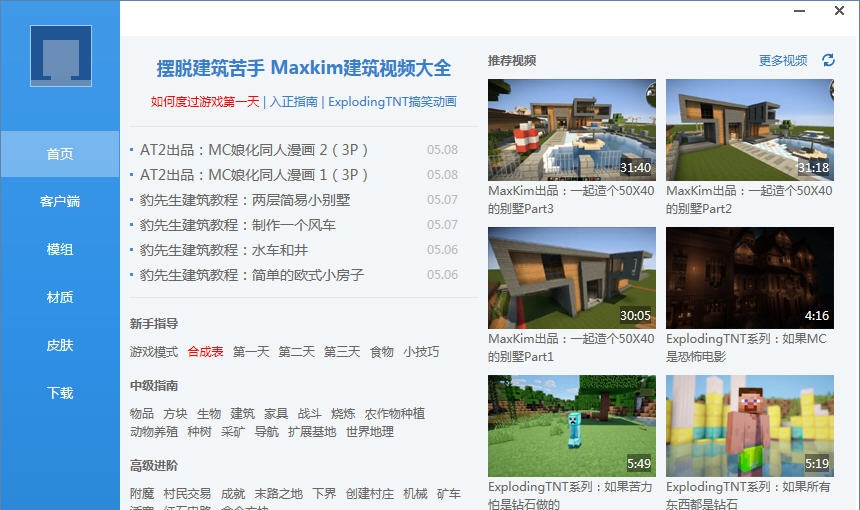Open the tutorial 简单的欧式小房子
Image resolution: width=860 pixels, height=510 pixels.
point(252,275)
